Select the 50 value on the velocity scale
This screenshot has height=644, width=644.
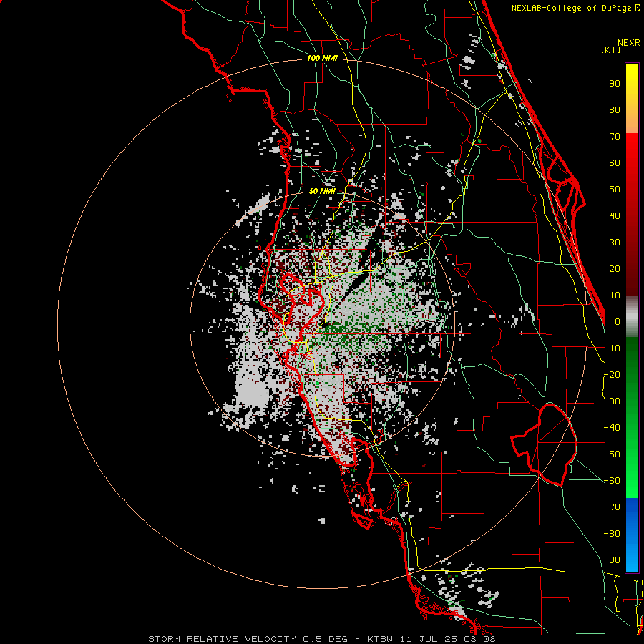(615, 190)
